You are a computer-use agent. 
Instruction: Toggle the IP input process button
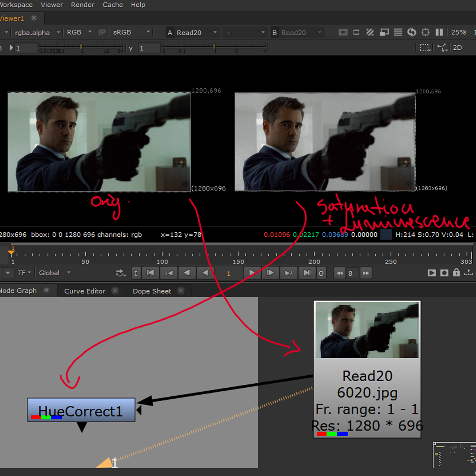102,32
